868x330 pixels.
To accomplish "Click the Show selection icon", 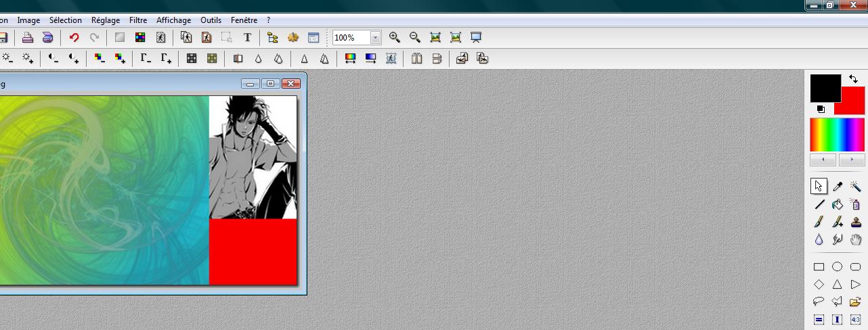I will pyautogui.click(x=227, y=38).
